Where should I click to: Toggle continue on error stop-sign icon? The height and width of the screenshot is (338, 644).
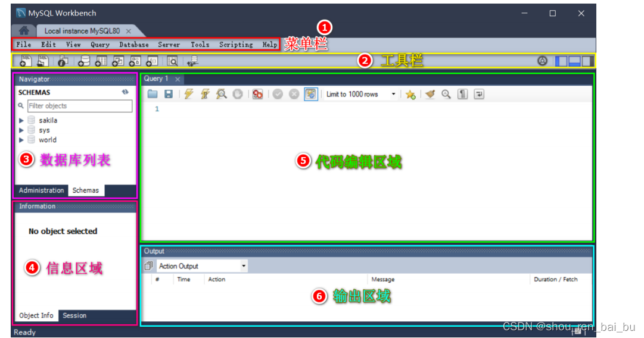click(x=257, y=94)
